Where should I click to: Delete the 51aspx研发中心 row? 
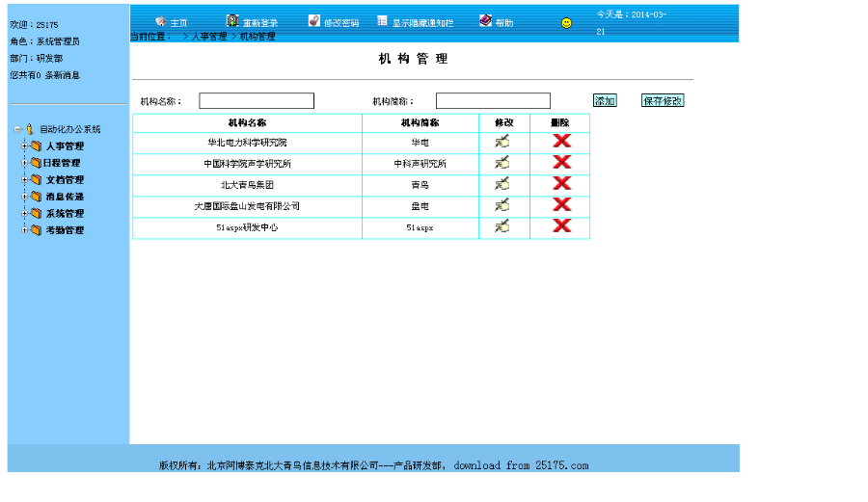562,225
